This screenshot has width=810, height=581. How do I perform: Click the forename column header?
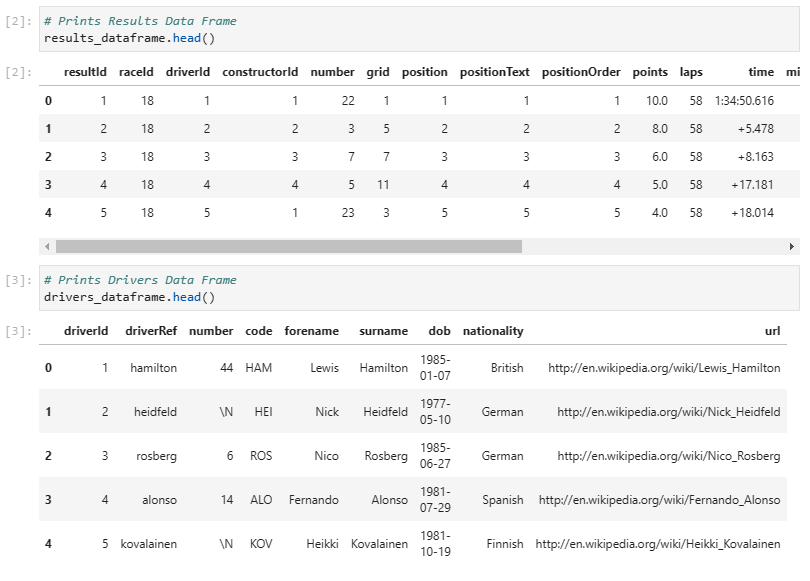pyautogui.click(x=311, y=331)
